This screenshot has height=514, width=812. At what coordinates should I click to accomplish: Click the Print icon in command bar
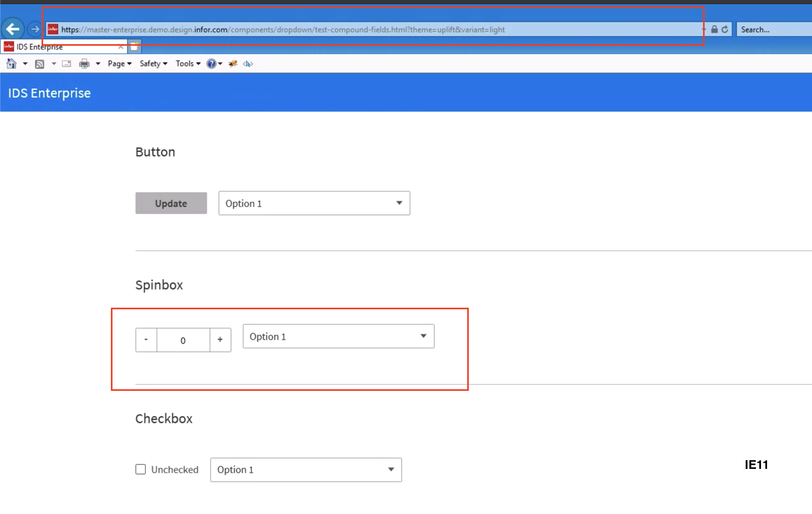pos(84,63)
